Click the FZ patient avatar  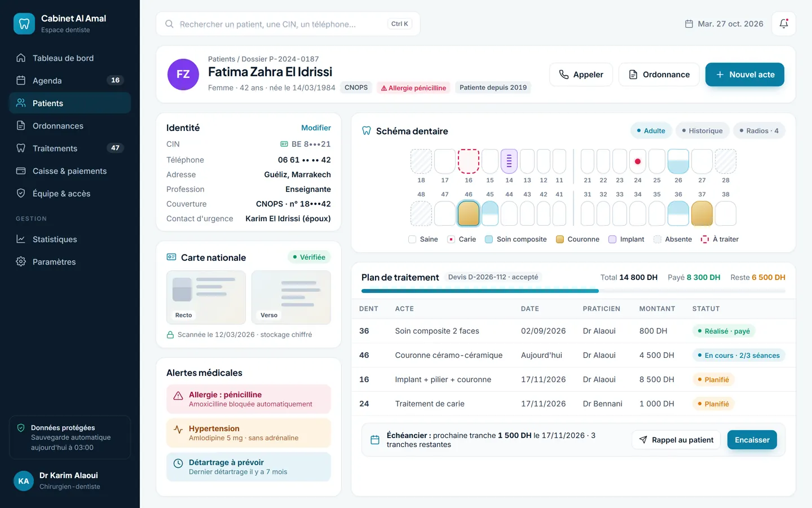[x=183, y=74]
